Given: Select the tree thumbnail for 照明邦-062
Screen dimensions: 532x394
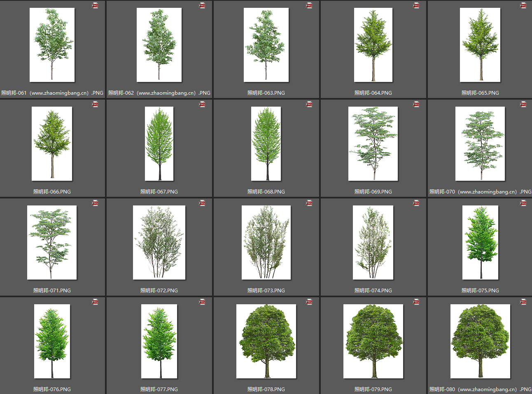Looking at the screenshot, I should 159,45.
